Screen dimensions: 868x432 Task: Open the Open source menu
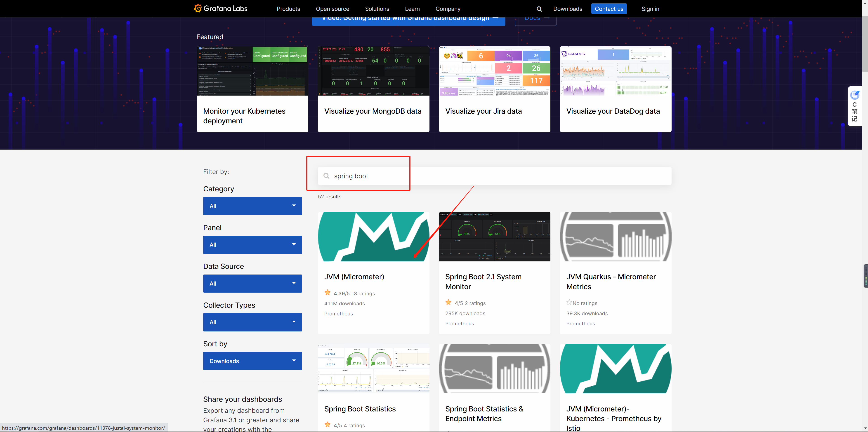333,9
